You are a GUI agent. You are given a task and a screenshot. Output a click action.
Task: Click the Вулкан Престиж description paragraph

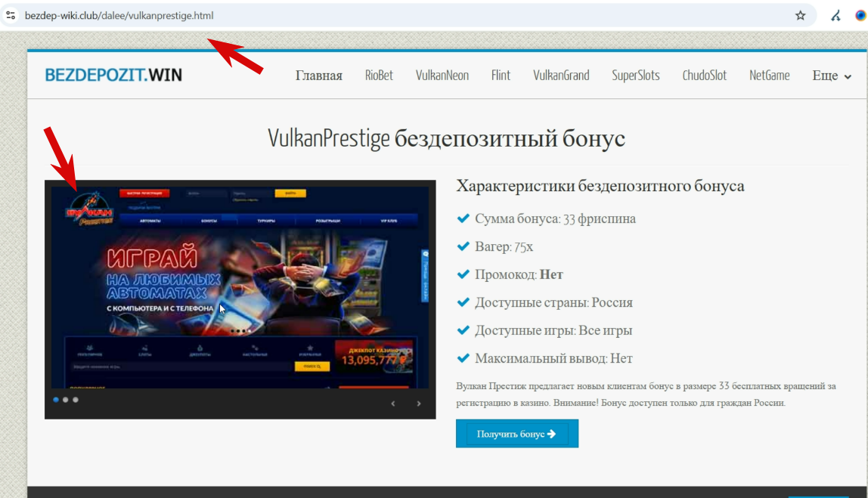pos(646,394)
